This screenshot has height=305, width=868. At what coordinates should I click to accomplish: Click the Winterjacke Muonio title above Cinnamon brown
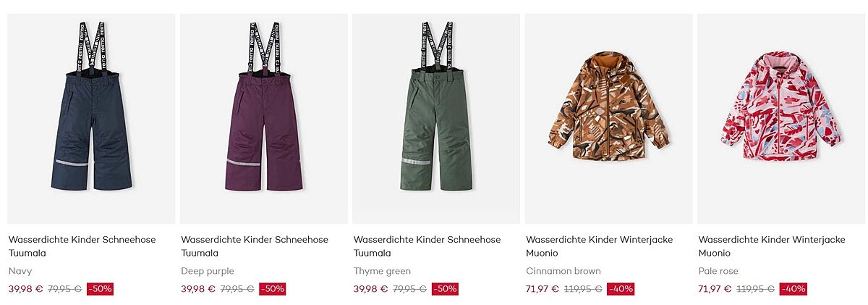coord(600,246)
